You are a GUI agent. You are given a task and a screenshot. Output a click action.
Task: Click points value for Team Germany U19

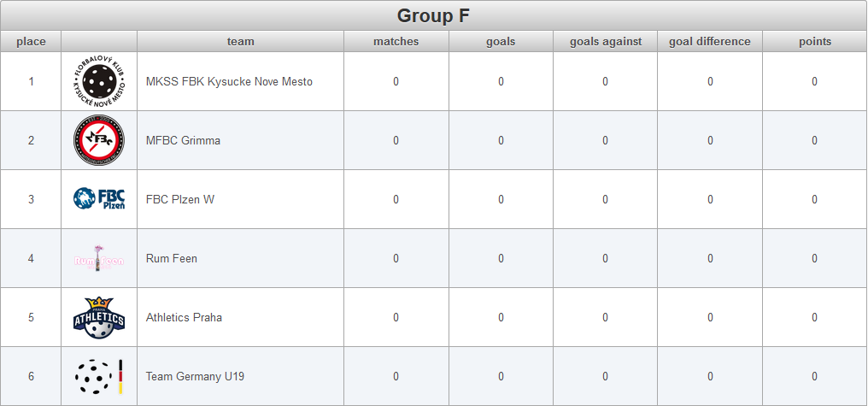pyautogui.click(x=814, y=377)
